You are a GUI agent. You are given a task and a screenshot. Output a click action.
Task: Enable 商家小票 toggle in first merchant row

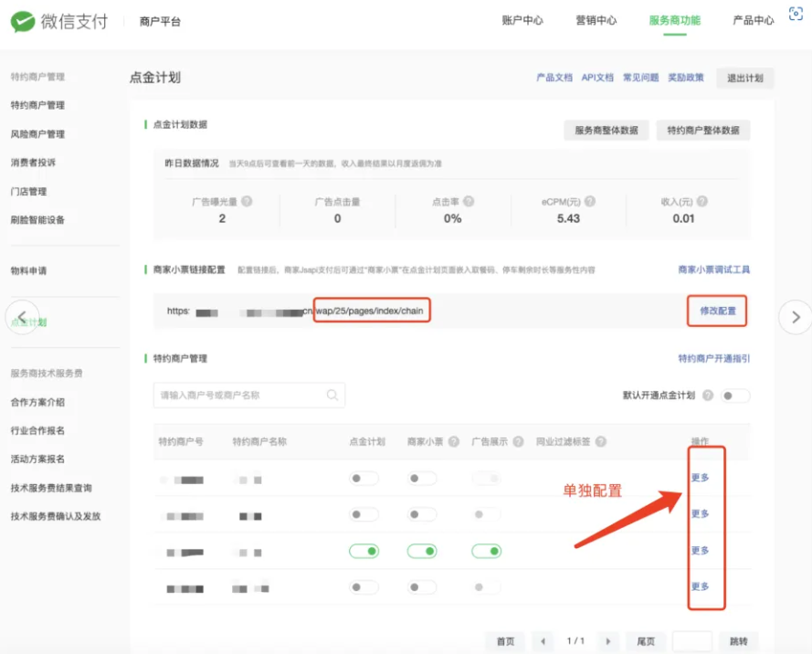(422, 478)
